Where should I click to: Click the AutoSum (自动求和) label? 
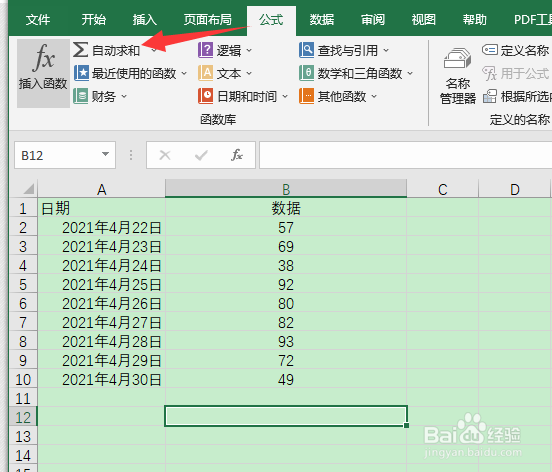pyautogui.click(x=116, y=51)
